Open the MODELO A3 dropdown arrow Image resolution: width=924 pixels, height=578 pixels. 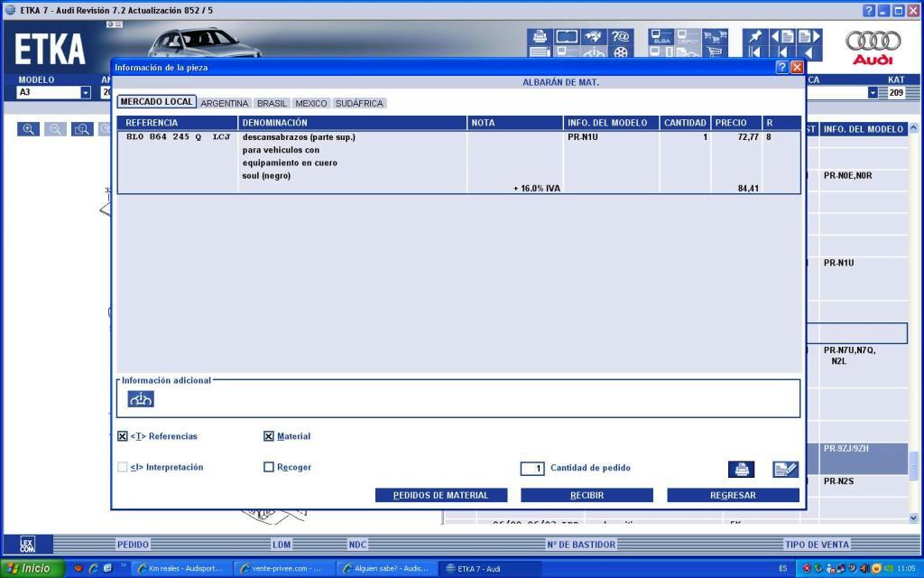tap(86, 93)
